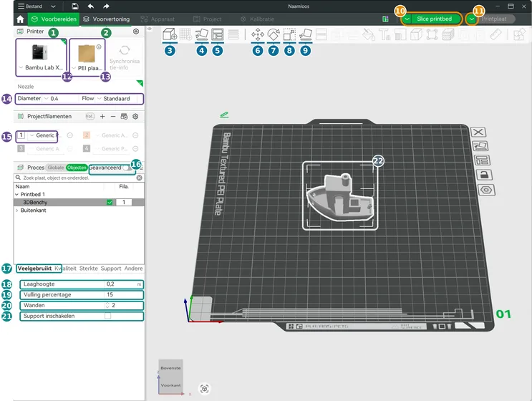Open dropdown arrow beside Slice printbed
The image size is (532, 401).
(407, 19)
